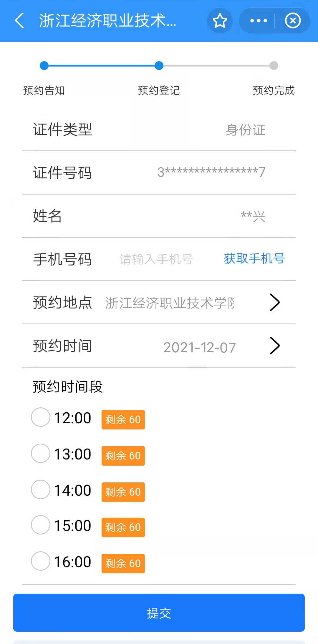
Task: Tap the 获取手机号 link
Action: point(254,259)
